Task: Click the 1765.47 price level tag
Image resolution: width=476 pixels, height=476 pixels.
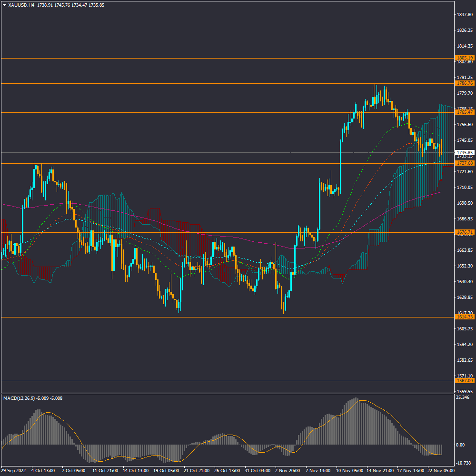Action: 465,112
